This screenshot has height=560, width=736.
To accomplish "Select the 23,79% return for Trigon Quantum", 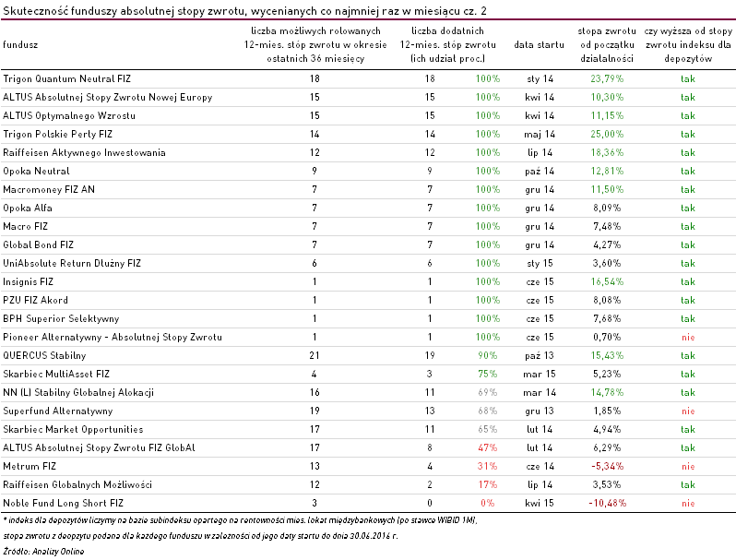I will (x=607, y=78).
